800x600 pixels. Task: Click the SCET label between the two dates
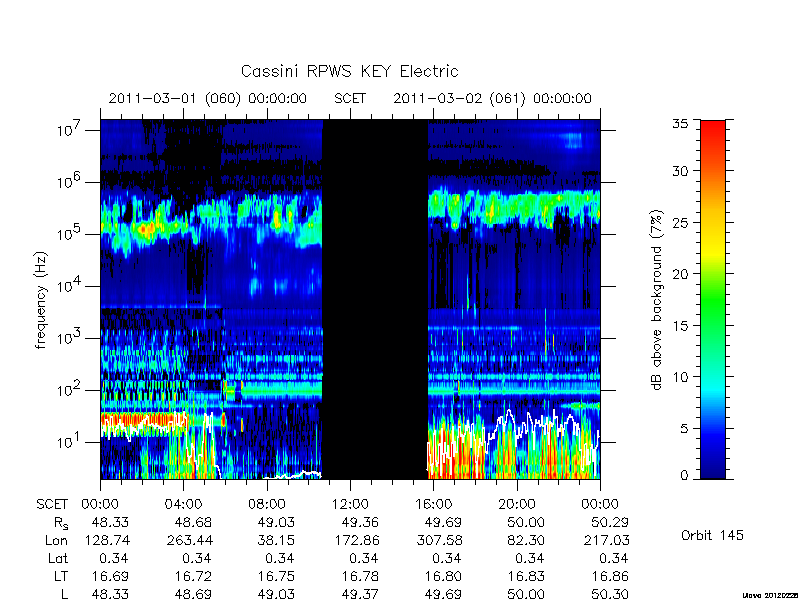[x=350, y=98]
